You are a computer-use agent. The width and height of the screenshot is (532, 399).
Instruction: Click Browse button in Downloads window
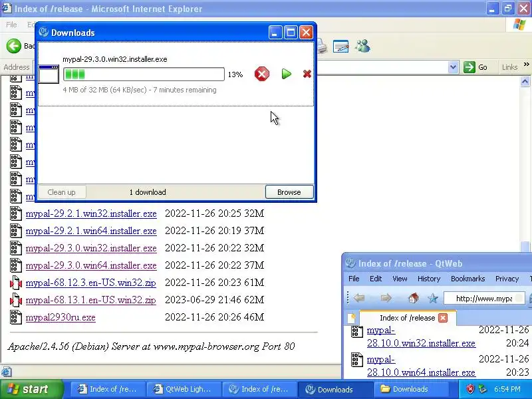(x=289, y=192)
